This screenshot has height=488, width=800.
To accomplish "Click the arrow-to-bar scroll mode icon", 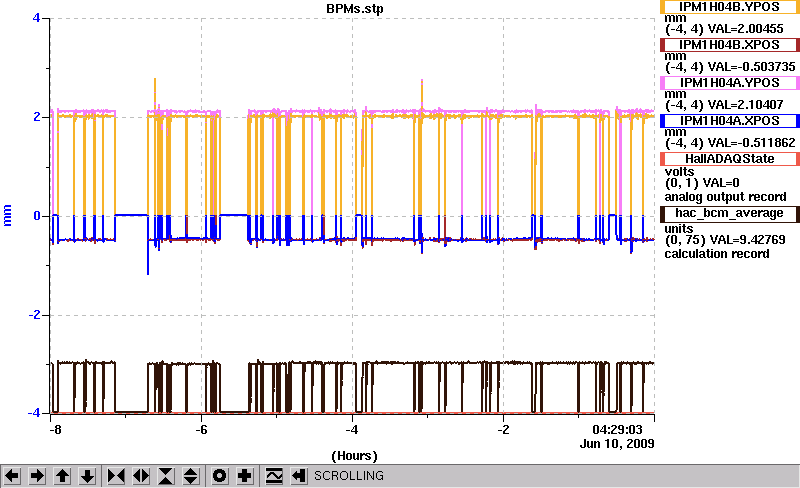I will 299,476.
